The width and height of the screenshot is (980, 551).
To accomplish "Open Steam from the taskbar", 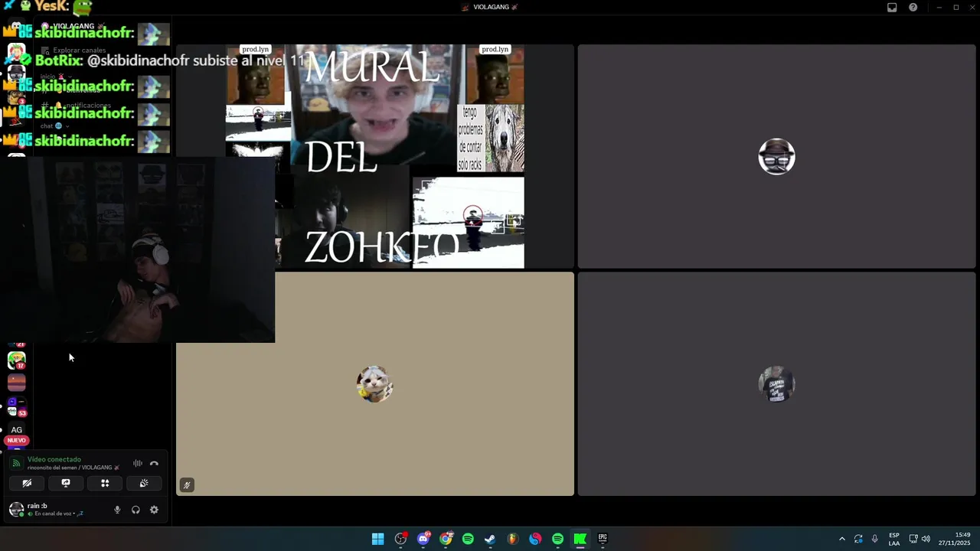I will click(x=490, y=539).
